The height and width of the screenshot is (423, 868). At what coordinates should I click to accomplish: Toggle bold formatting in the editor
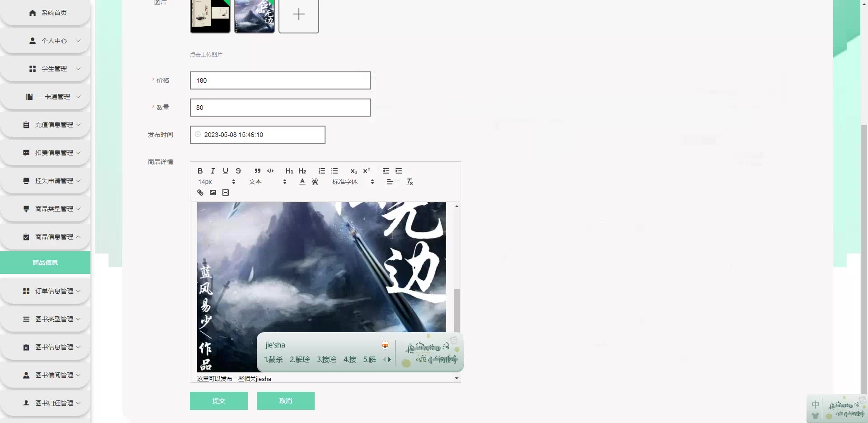(200, 171)
